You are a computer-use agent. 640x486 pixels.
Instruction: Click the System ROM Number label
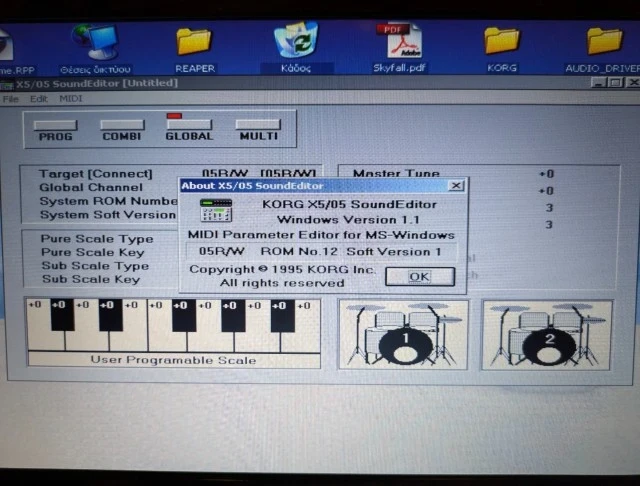point(109,201)
